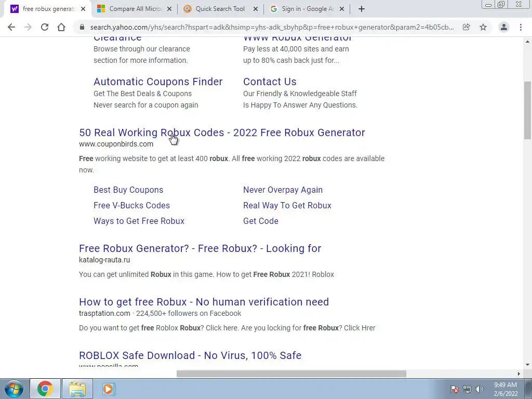Open How to get free Robux result
The image size is (532, 399).
(204, 302)
